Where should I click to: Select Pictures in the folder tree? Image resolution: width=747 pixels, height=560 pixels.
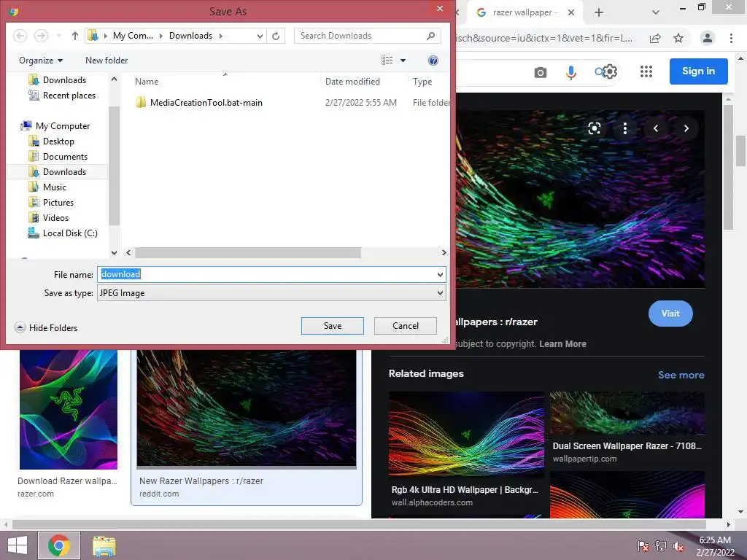coord(51,203)
